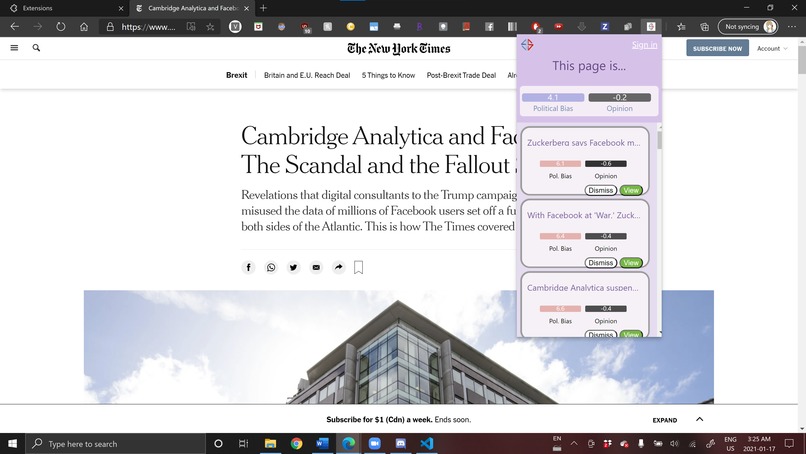Open the Windows notification center
This screenshot has width=806, height=454.
(790, 444)
